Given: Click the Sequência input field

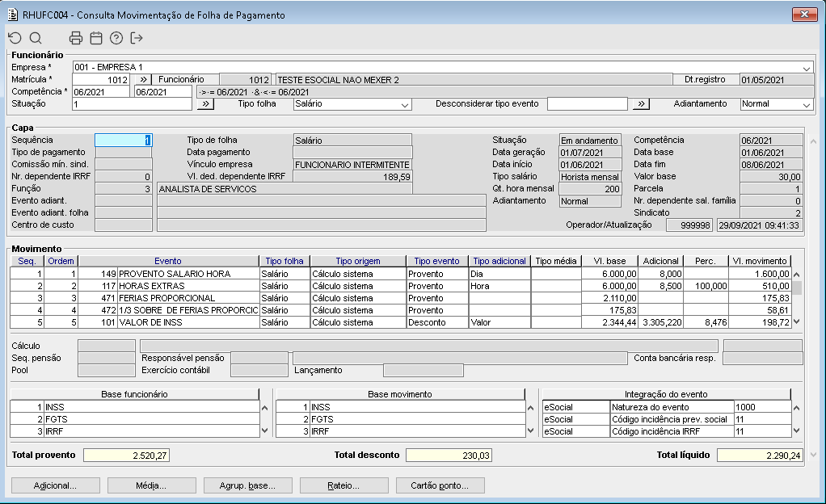Looking at the screenshot, I should click(123, 141).
